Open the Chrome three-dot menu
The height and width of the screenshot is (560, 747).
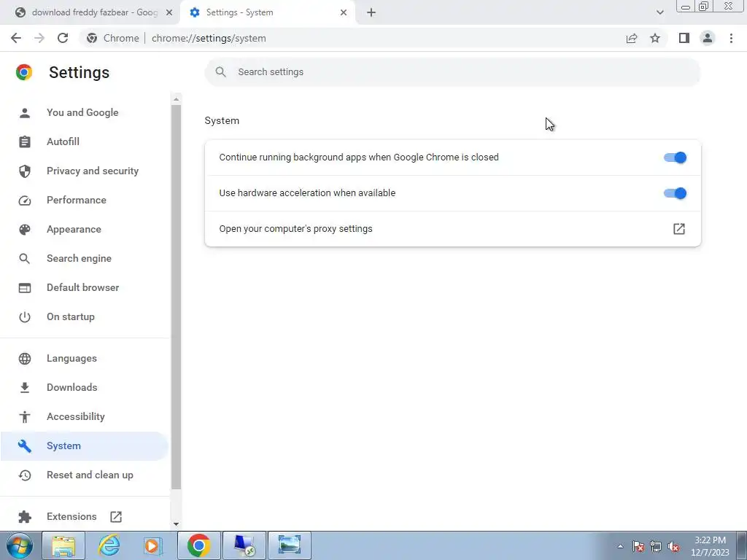click(731, 38)
